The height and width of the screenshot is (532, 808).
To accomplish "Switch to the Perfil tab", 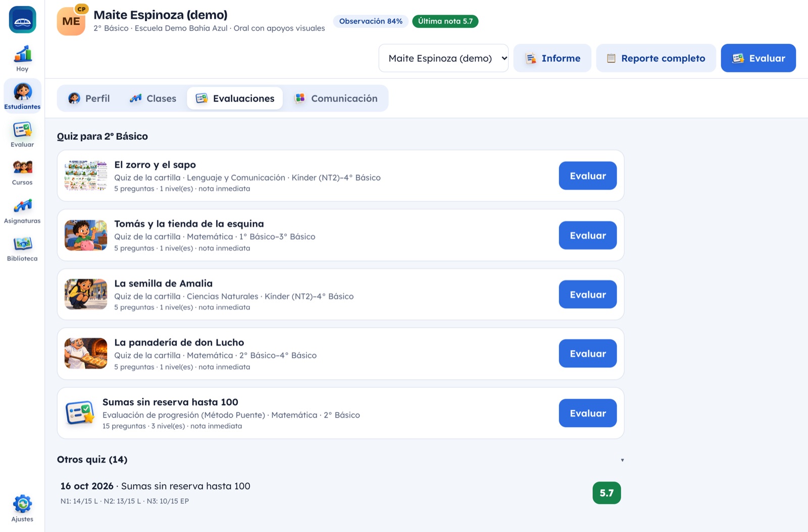I will coord(89,98).
